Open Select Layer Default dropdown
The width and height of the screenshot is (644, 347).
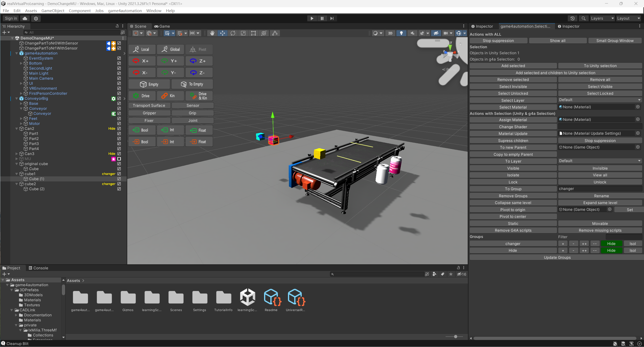[600, 100]
